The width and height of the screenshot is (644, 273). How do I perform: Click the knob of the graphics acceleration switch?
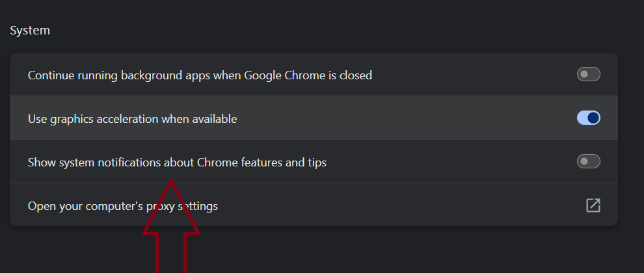point(593,118)
